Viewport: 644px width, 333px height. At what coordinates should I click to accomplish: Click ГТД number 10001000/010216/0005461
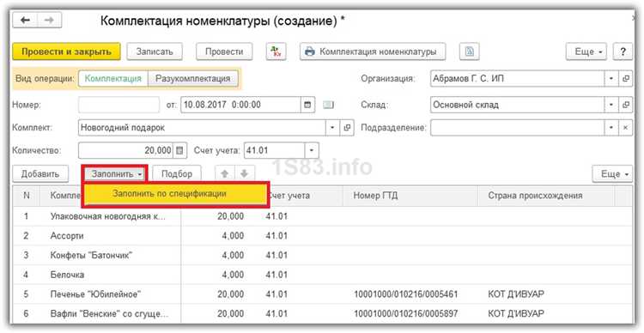click(x=406, y=294)
